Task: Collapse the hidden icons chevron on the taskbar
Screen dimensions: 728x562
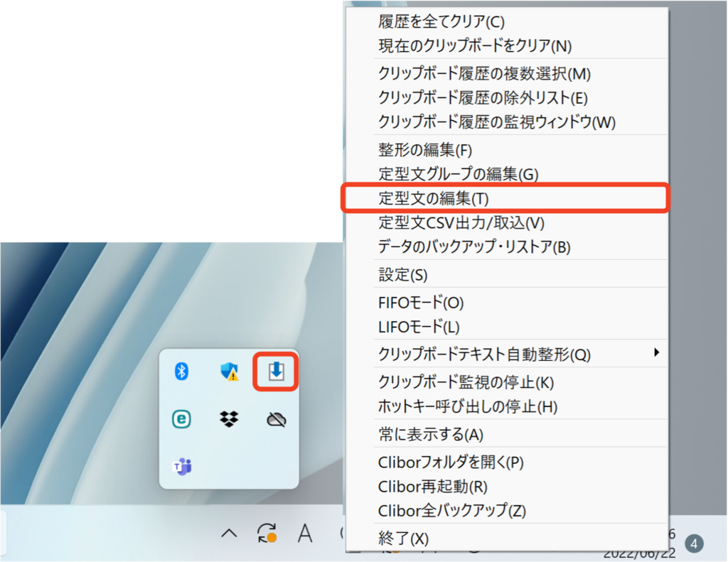Action: pos(228,533)
